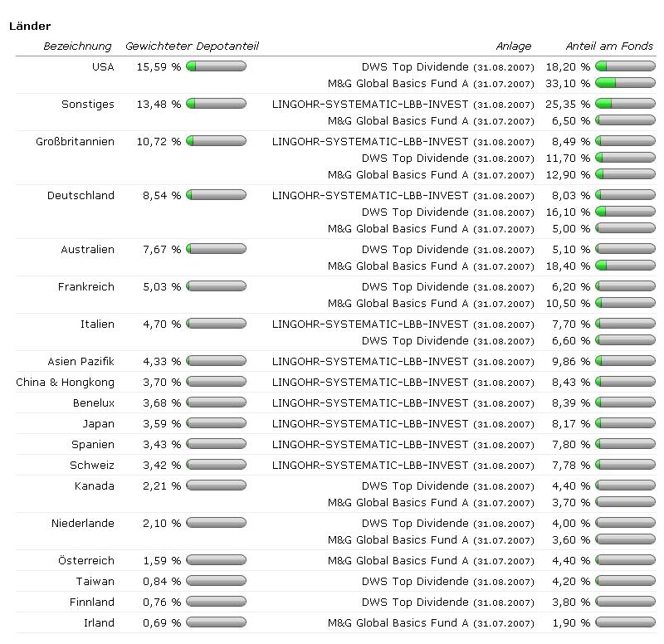The image size is (664, 644).
Task: Select the Australien row label
Action: pos(87,250)
